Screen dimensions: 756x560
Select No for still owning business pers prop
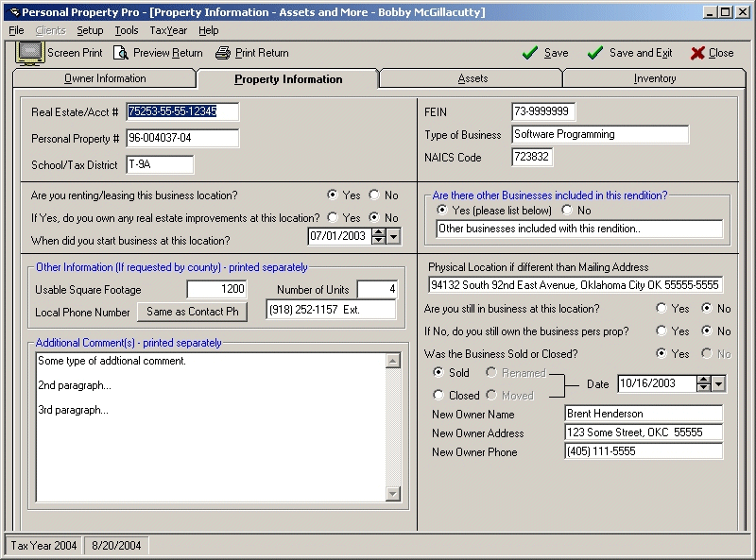[x=707, y=331]
